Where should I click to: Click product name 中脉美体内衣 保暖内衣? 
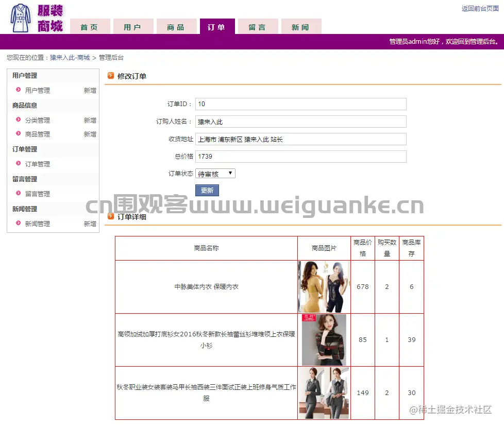(x=206, y=286)
